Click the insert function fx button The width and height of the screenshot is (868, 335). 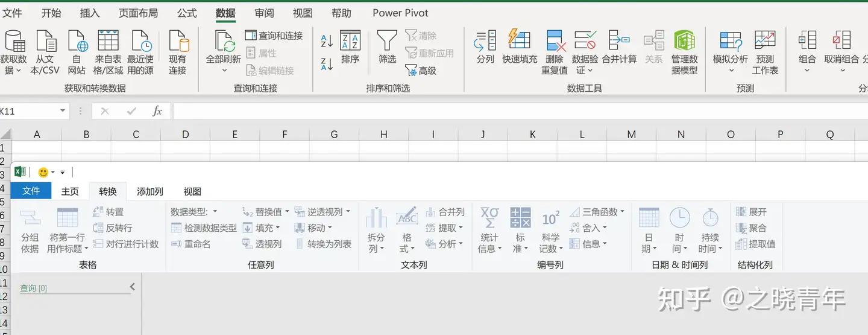[x=157, y=111]
